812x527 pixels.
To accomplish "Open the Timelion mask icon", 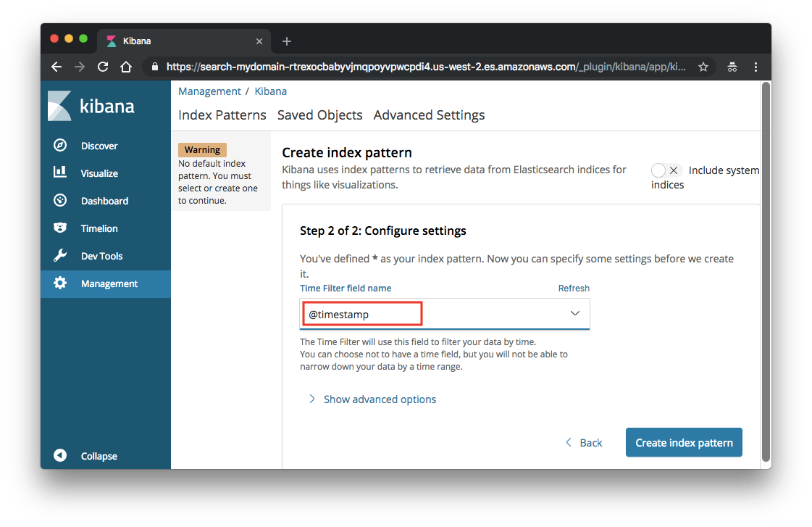I will [60, 228].
